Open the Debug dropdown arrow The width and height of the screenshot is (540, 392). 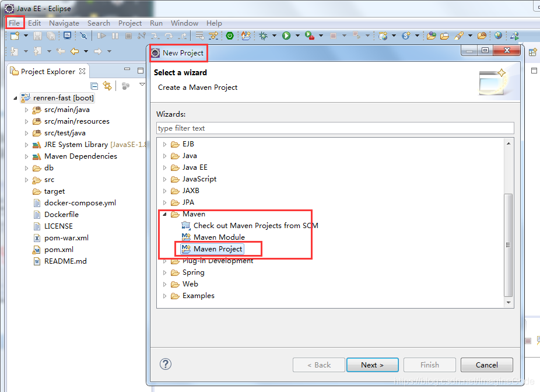tap(275, 36)
